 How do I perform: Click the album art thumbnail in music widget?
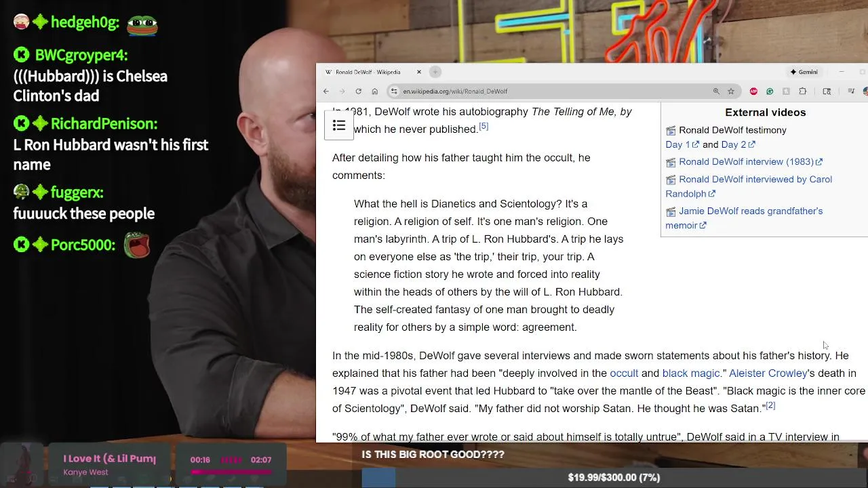pos(23,464)
